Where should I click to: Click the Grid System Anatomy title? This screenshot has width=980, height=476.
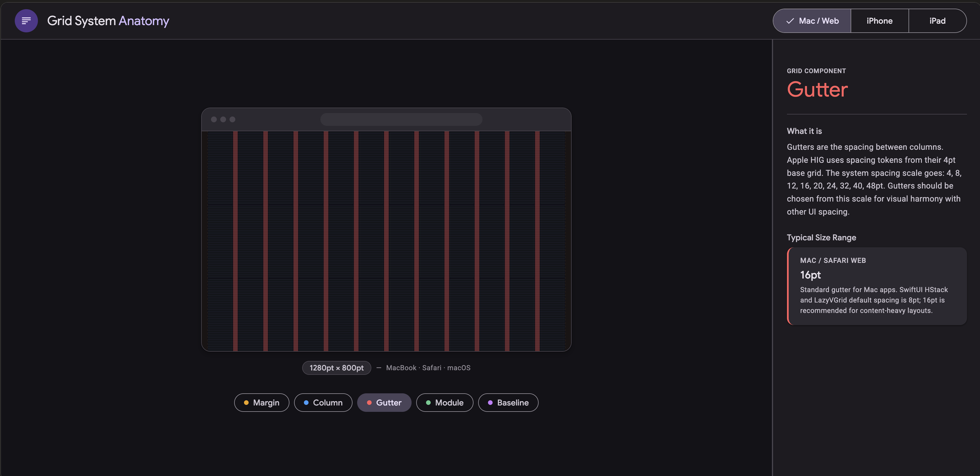(108, 21)
